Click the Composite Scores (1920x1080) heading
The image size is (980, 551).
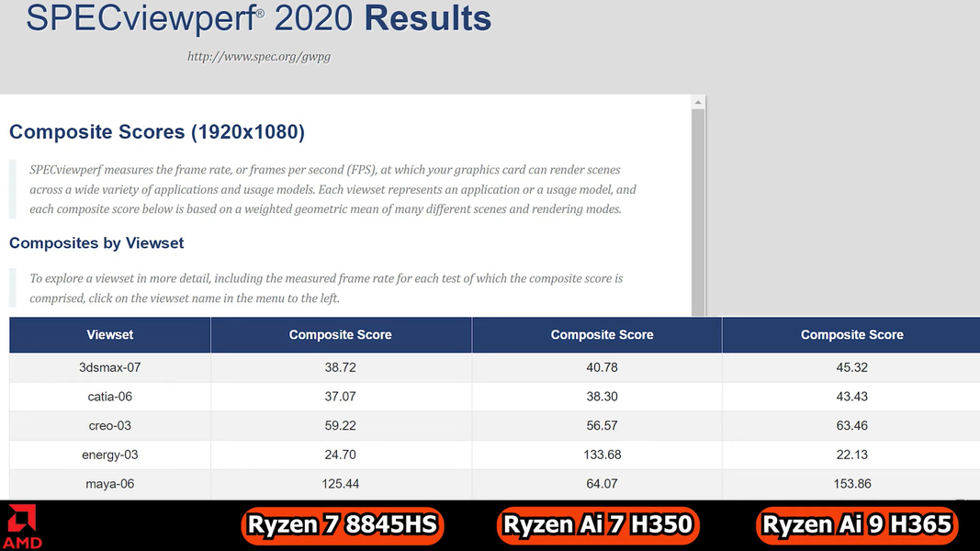[157, 132]
